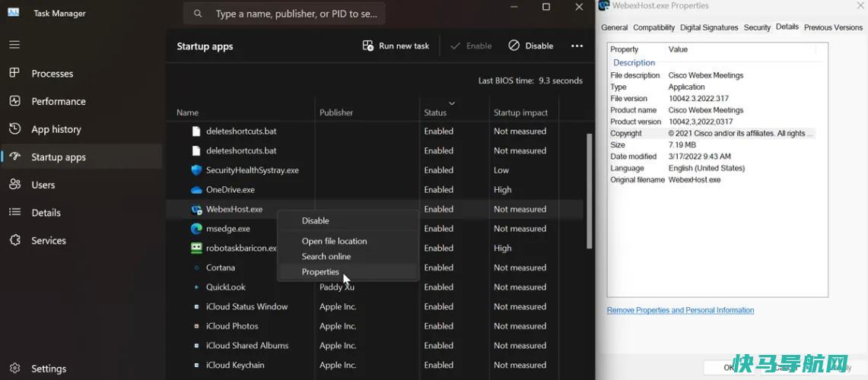The height and width of the screenshot is (380, 868).
Task: Switch to General tab in Properties
Action: (615, 27)
